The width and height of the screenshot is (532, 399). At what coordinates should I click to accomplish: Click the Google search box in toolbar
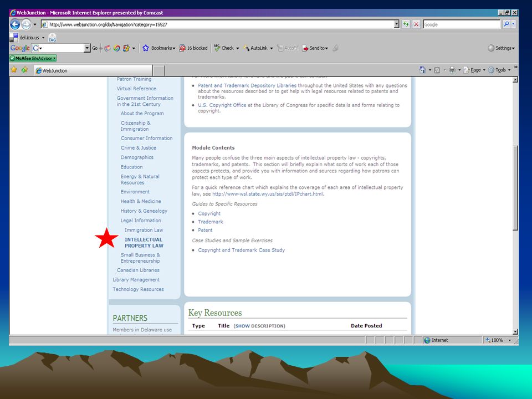462,24
